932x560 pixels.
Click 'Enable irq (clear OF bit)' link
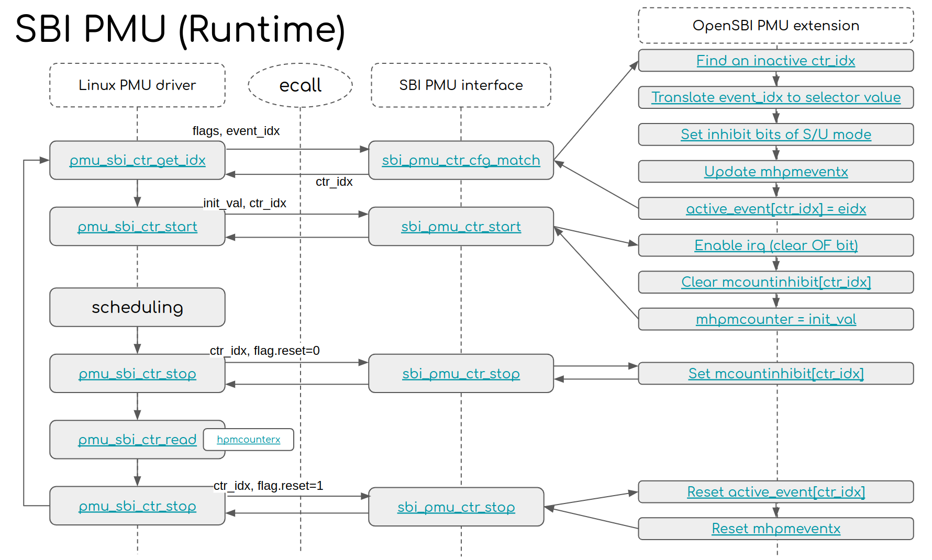tap(775, 245)
